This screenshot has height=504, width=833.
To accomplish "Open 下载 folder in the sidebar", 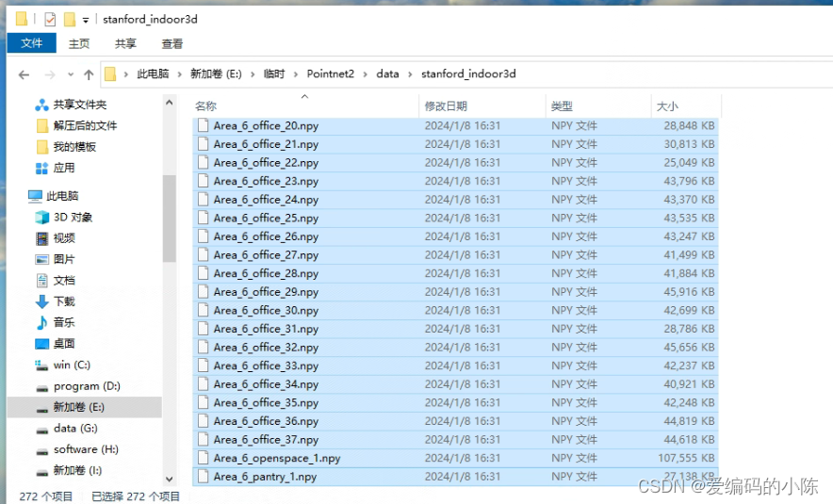I will tap(64, 301).
